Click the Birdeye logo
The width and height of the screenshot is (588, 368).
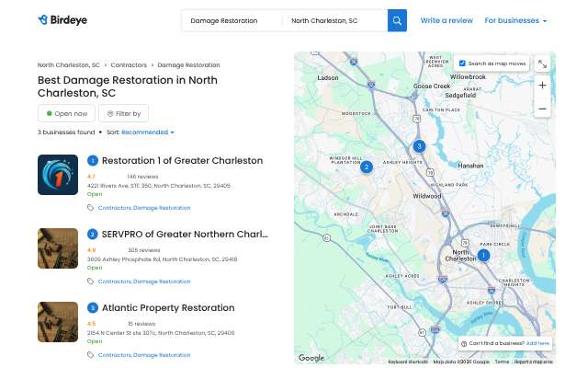point(62,20)
